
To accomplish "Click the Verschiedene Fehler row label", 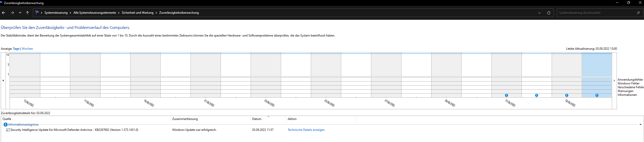I will (631, 87).
